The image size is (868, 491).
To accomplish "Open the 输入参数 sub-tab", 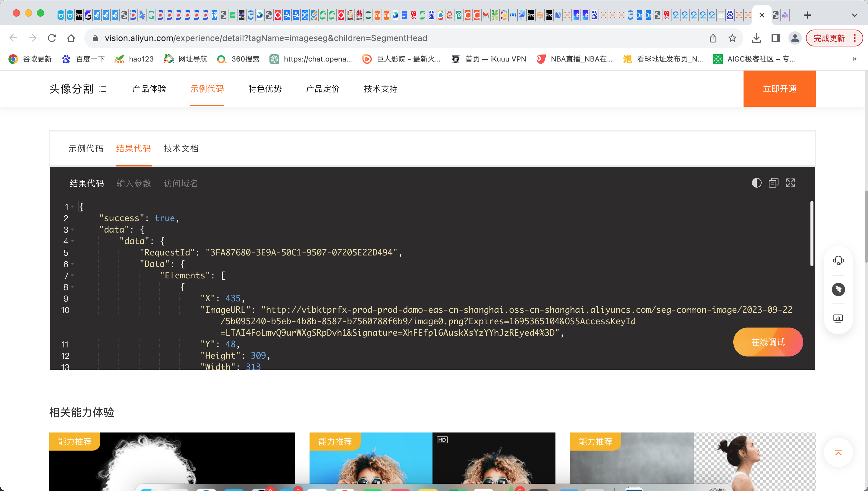I will pos(134,183).
